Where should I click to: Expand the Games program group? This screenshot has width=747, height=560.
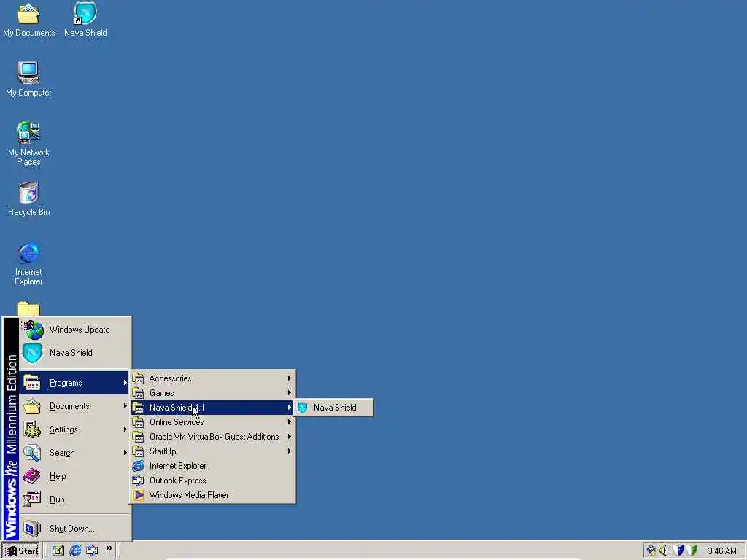212,393
